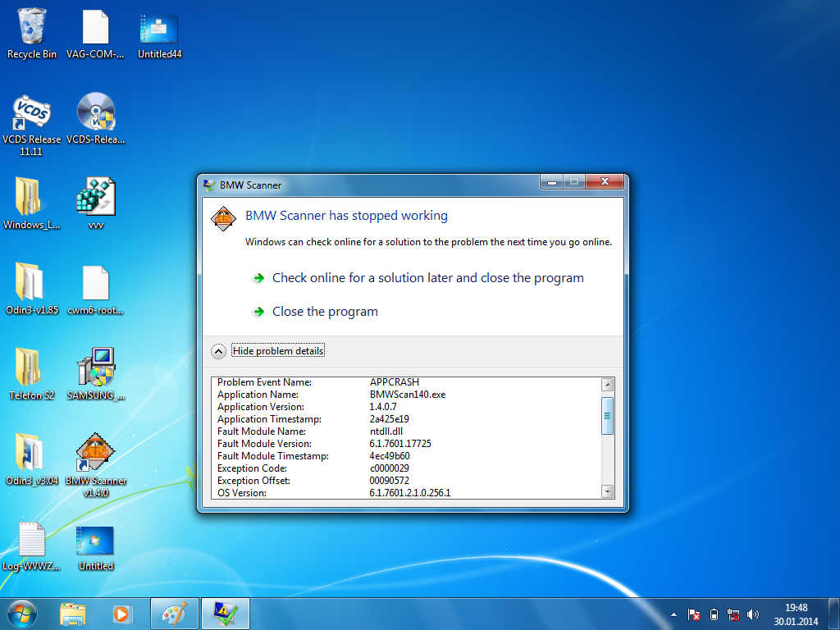Select the Windows_L... folder icon
840x630 pixels.
pos(32,203)
